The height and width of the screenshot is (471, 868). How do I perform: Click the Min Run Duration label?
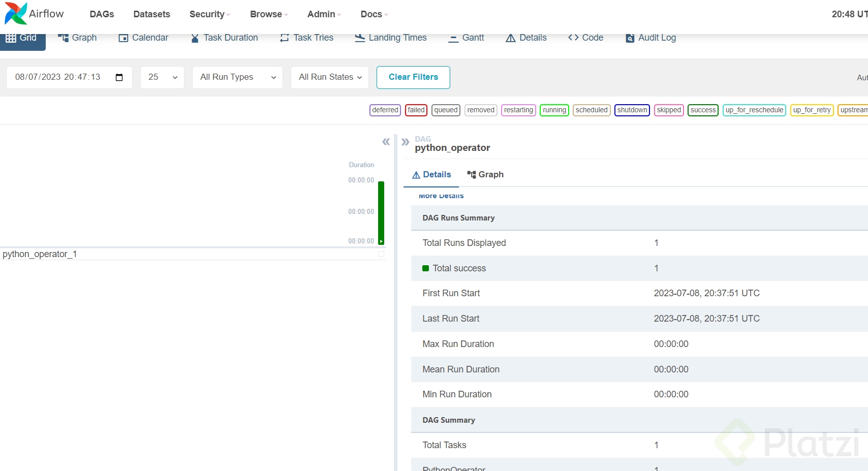tap(457, 394)
